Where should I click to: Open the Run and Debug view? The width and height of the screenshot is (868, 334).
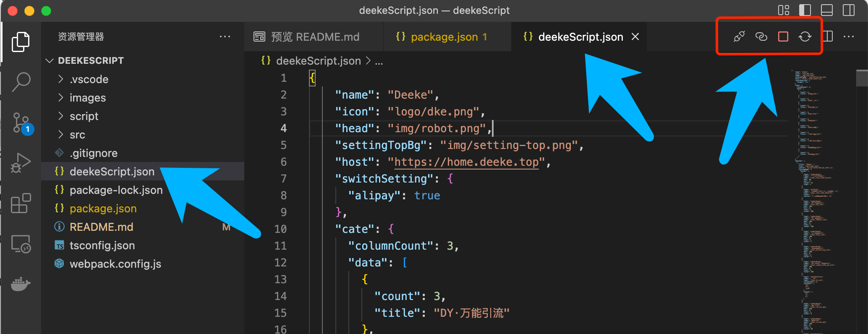pos(21,163)
